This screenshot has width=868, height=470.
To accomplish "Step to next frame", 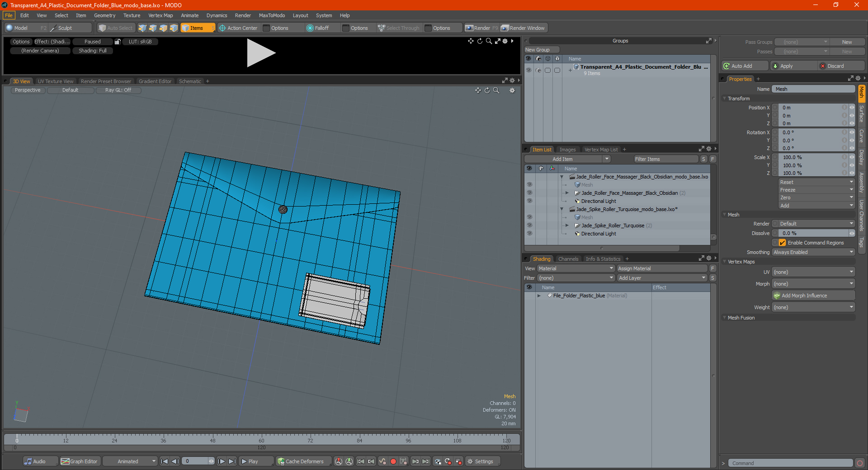I will coord(221,461).
